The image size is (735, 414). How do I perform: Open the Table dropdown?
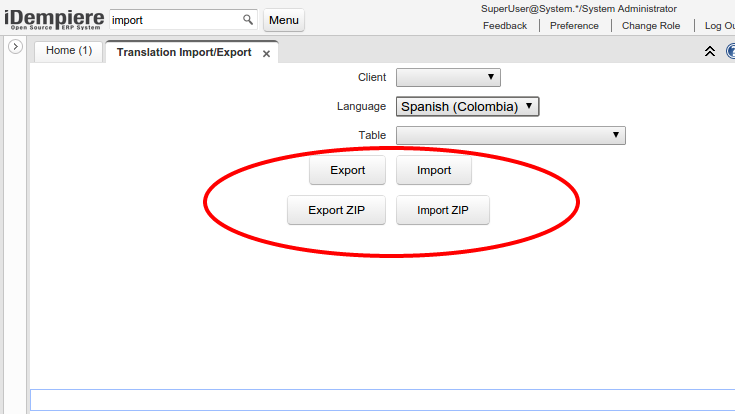pyautogui.click(x=510, y=135)
